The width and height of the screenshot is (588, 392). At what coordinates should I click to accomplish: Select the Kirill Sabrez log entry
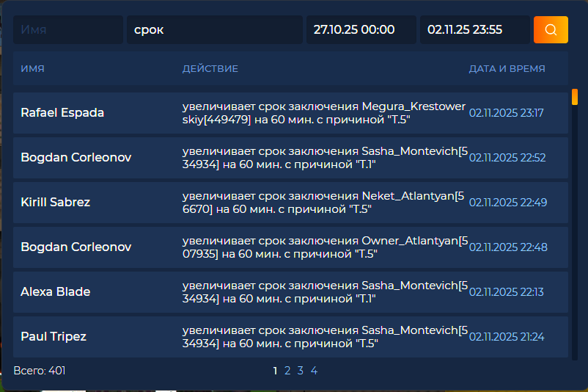click(x=56, y=202)
